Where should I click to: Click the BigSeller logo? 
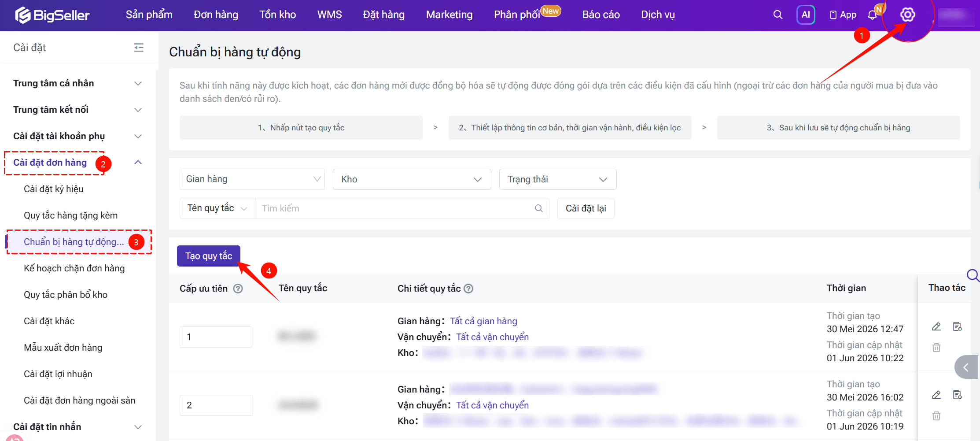click(52, 15)
